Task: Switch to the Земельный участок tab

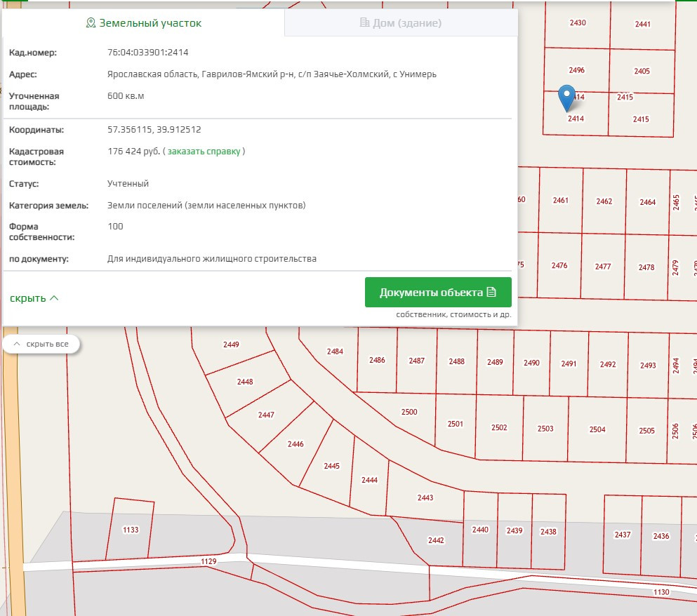Action: pos(143,23)
